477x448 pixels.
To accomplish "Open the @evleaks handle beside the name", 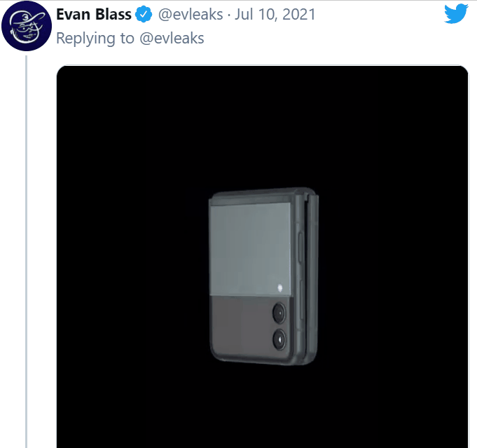I will pos(191,15).
